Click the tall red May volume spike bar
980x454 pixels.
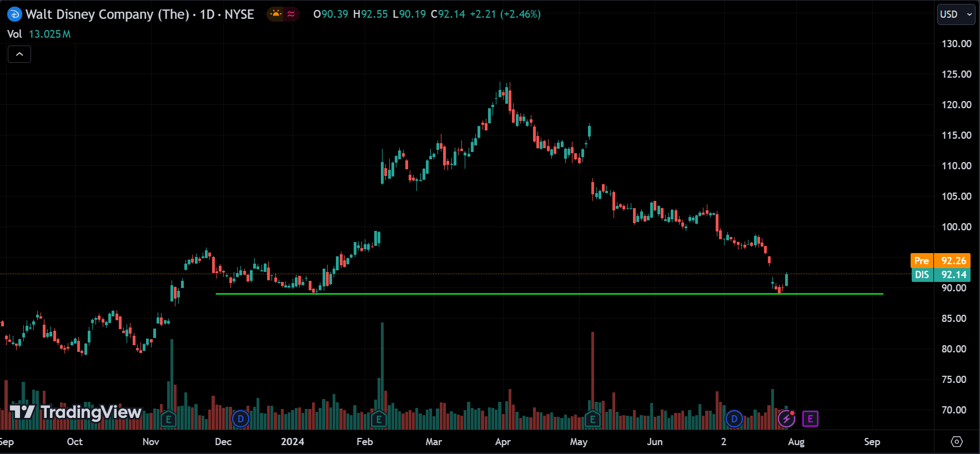tap(592, 381)
